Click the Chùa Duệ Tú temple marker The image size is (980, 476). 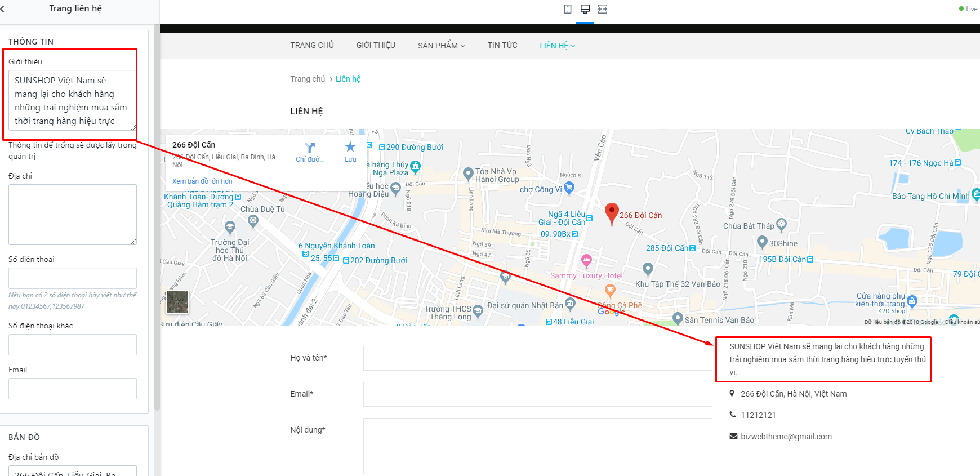coord(253,221)
